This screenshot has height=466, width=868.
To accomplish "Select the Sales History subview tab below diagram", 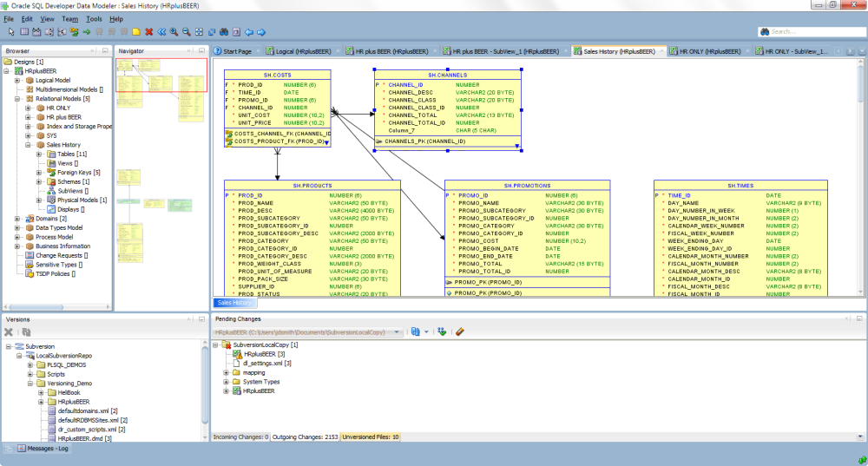I will 234,303.
